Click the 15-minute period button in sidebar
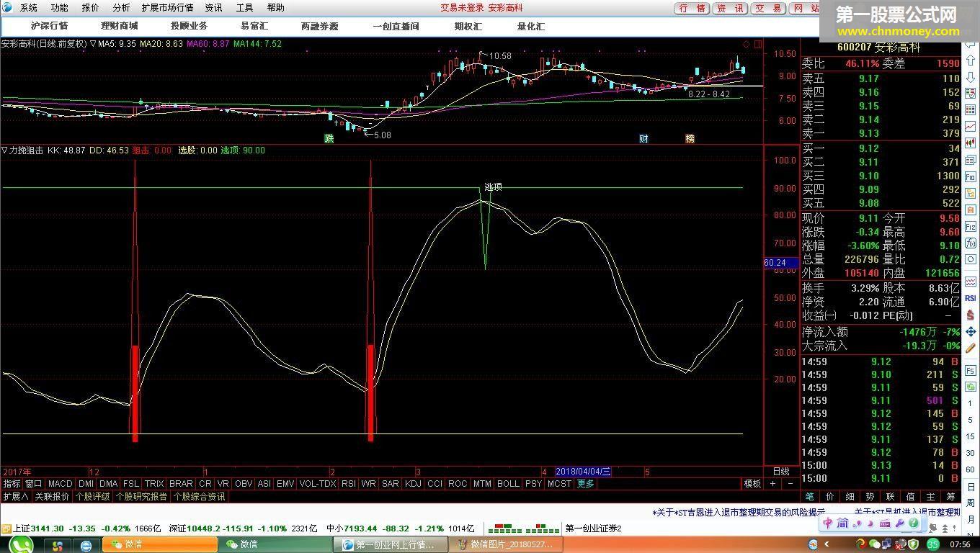Screen dimensions: 980x553 [970, 436]
